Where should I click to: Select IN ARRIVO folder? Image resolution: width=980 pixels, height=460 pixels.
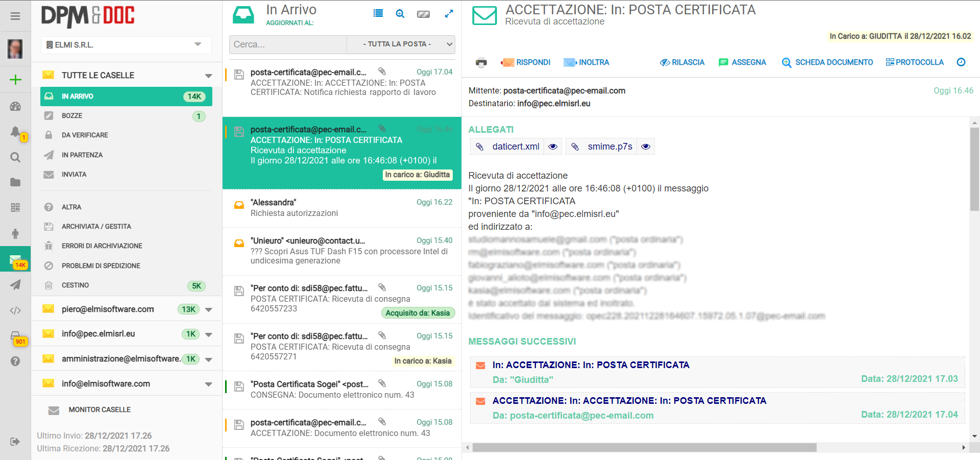[126, 96]
